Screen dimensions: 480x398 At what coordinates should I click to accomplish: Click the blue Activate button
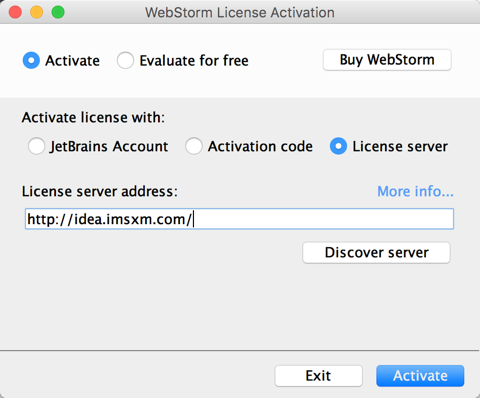click(x=420, y=376)
